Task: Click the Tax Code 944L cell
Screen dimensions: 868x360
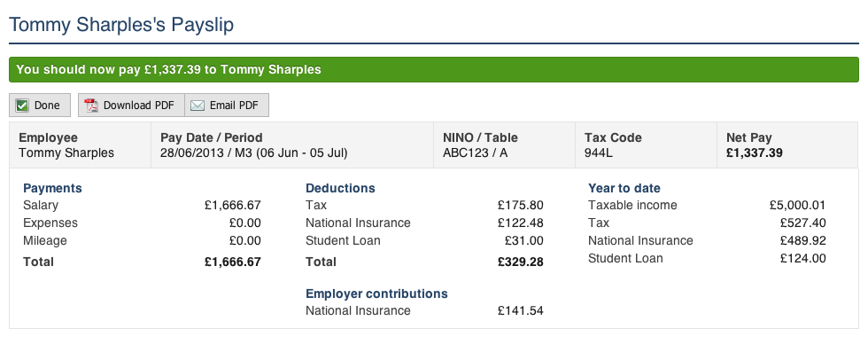Action: (646, 145)
